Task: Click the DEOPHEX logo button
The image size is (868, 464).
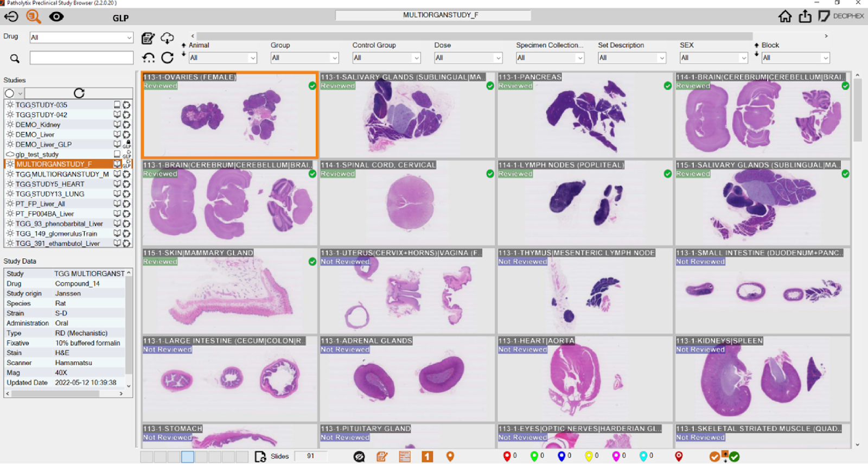Action: click(841, 16)
